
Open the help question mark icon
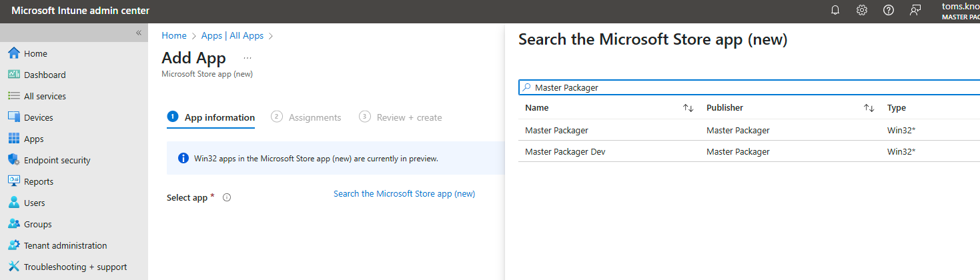click(889, 10)
